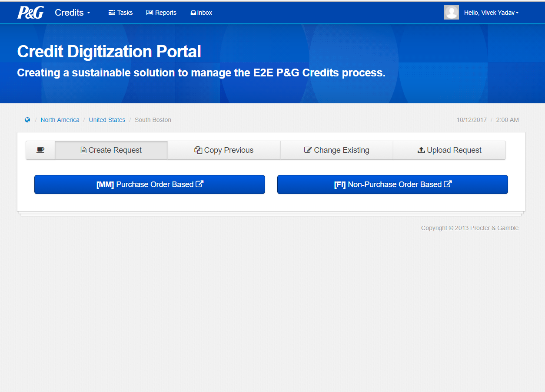Select the Create Request tab
The height and width of the screenshot is (392, 545).
[x=111, y=150]
